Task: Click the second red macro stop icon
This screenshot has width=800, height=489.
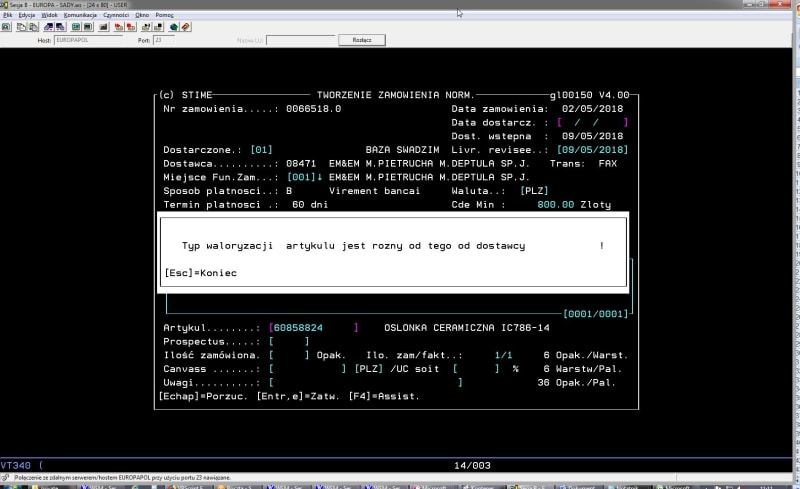Action: tap(131, 27)
